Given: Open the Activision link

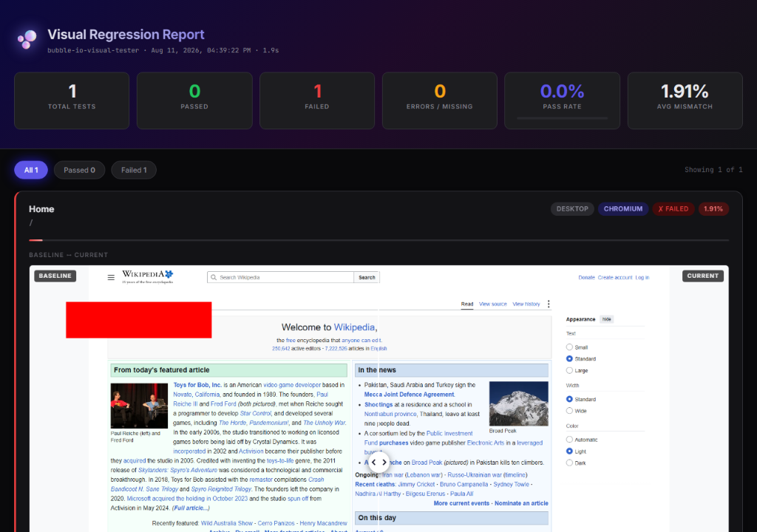Looking at the screenshot, I should pos(251,451).
